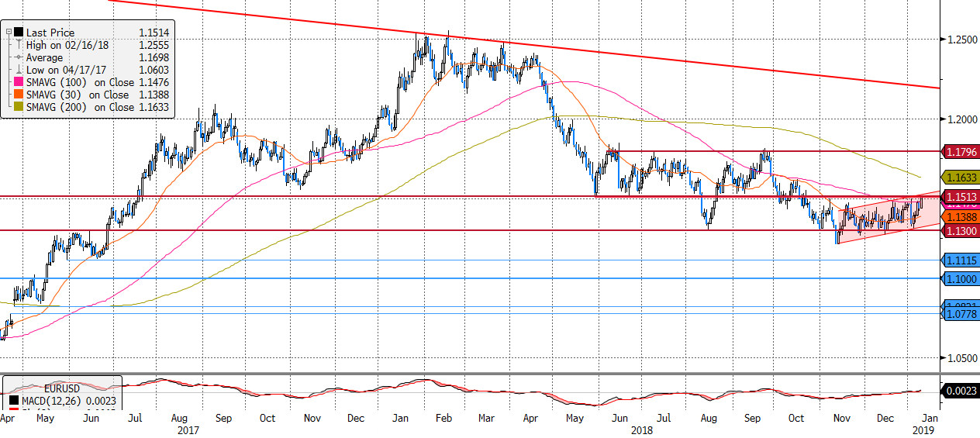Click the Low marker icon in legend
Screen dimensions: 980x438
coord(19,70)
